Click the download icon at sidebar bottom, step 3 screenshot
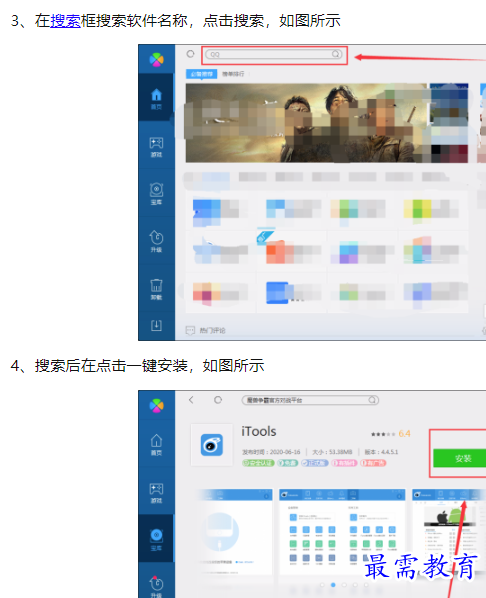 156,325
